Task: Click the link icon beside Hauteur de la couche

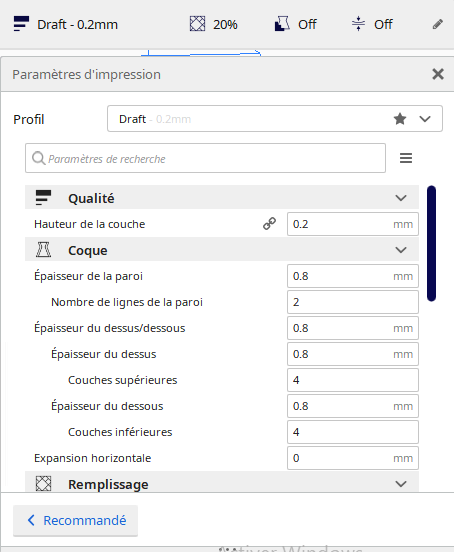Action: (270, 224)
